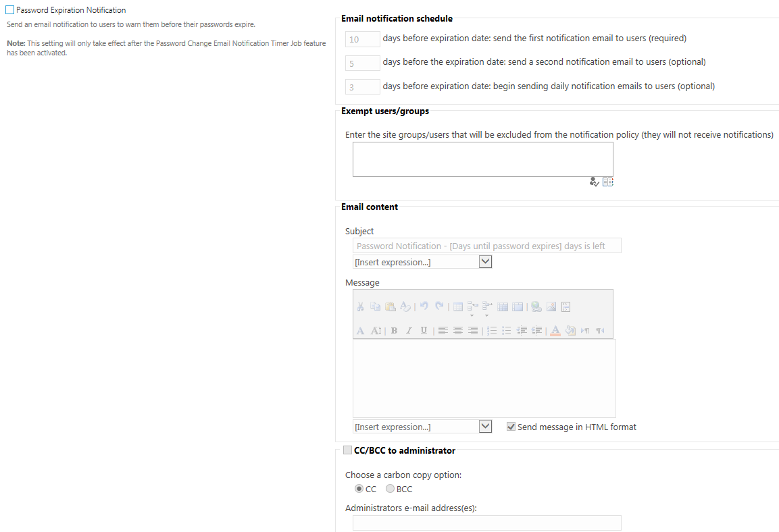This screenshot has height=532, width=779.
Task: Select the CC radio button
Action: tap(359, 489)
